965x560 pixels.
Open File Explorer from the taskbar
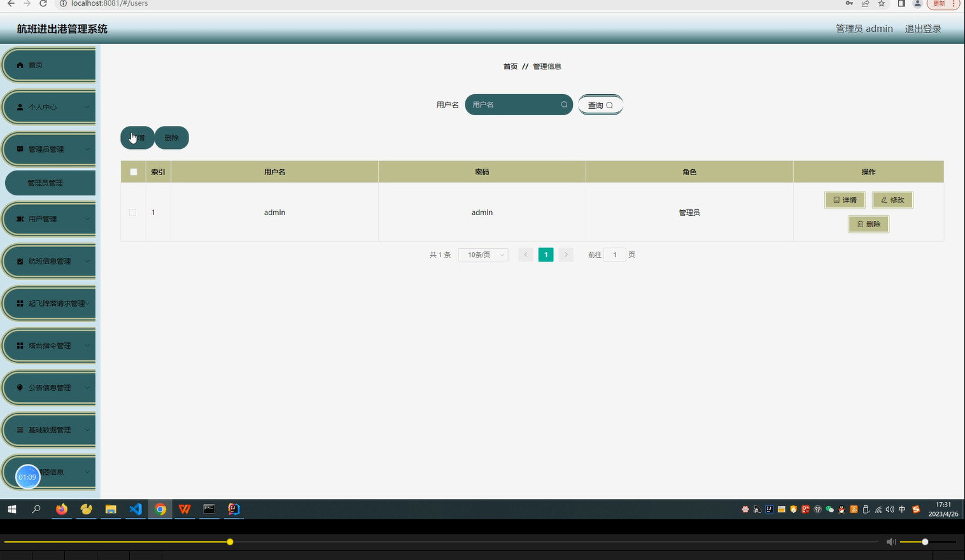click(111, 509)
